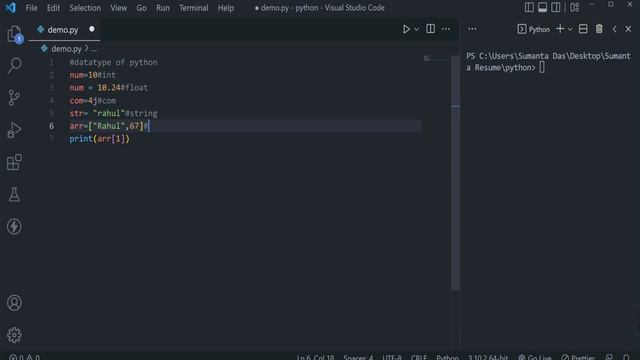Image resolution: width=640 pixels, height=360 pixels.
Task: Click demo.py in the breadcrumb
Action: (x=66, y=49)
